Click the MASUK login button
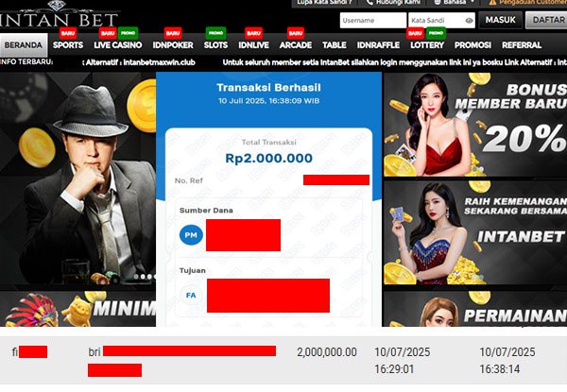The width and height of the screenshot is (567, 392). click(501, 20)
